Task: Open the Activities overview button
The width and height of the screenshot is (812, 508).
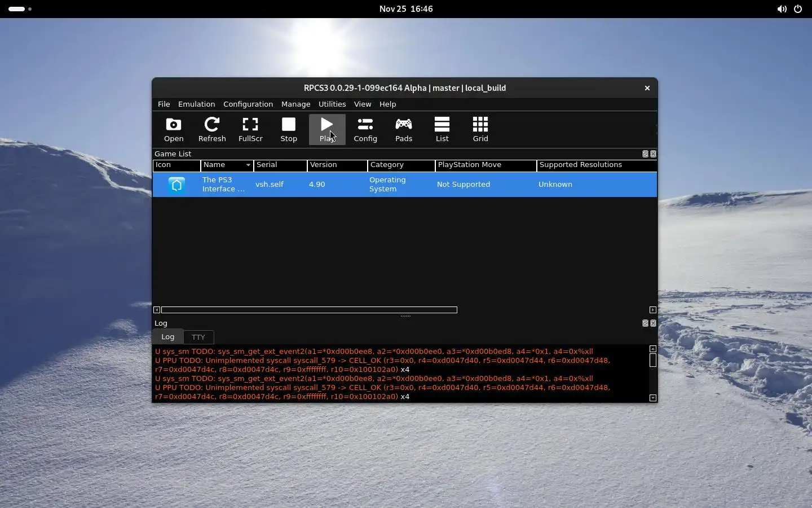Action: point(20,9)
